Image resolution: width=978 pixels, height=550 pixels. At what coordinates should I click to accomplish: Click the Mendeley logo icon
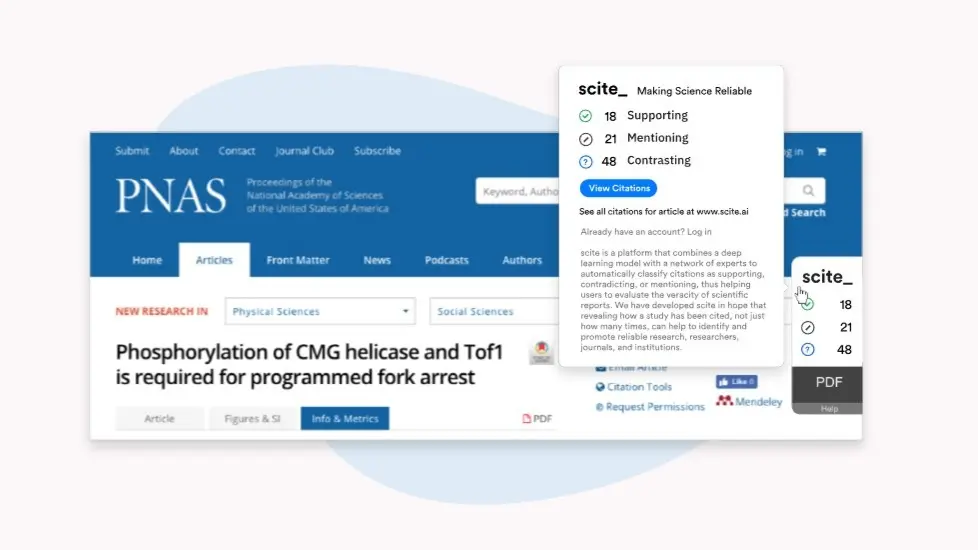[x=724, y=401]
